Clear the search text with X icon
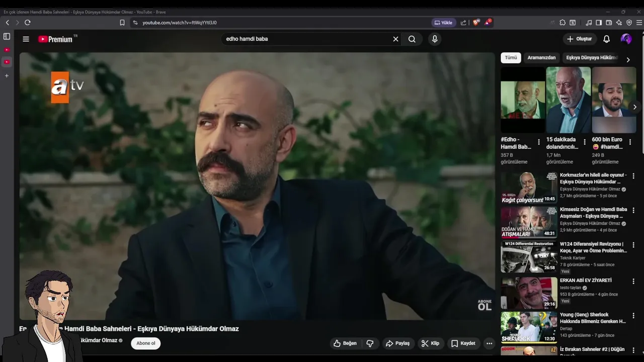Viewport: 644px width, 362px height. point(395,39)
